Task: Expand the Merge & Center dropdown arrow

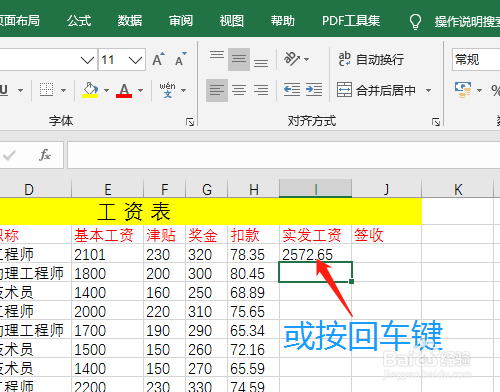Action: (429, 90)
